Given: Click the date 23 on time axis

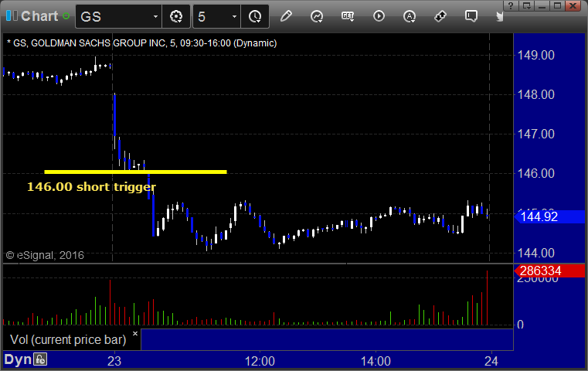Looking at the screenshot, I should [x=114, y=361].
